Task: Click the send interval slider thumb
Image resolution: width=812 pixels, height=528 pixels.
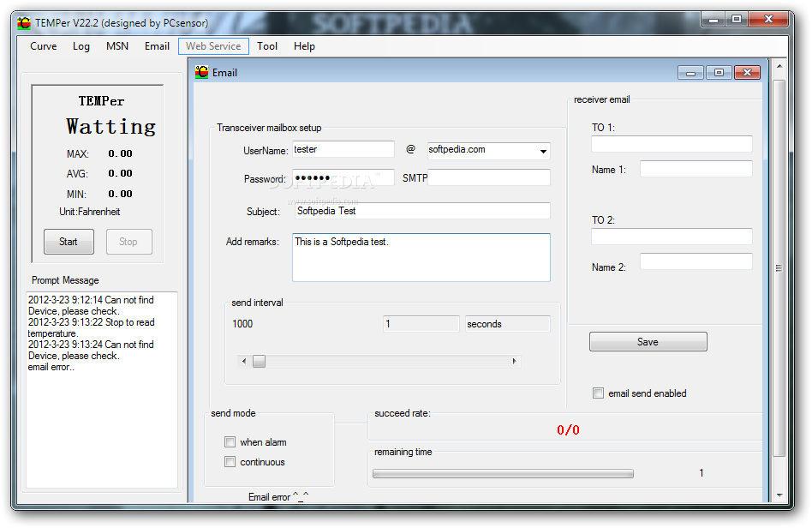Action: click(x=259, y=361)
